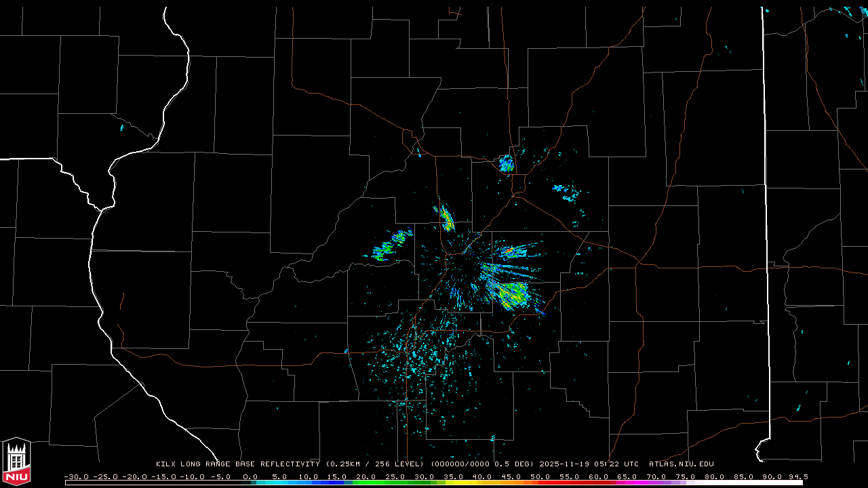The image size is (868, 488).
Task: Click the narrow yellow-green echo north-northwest of radar center
Action: (x=446, y=218)
